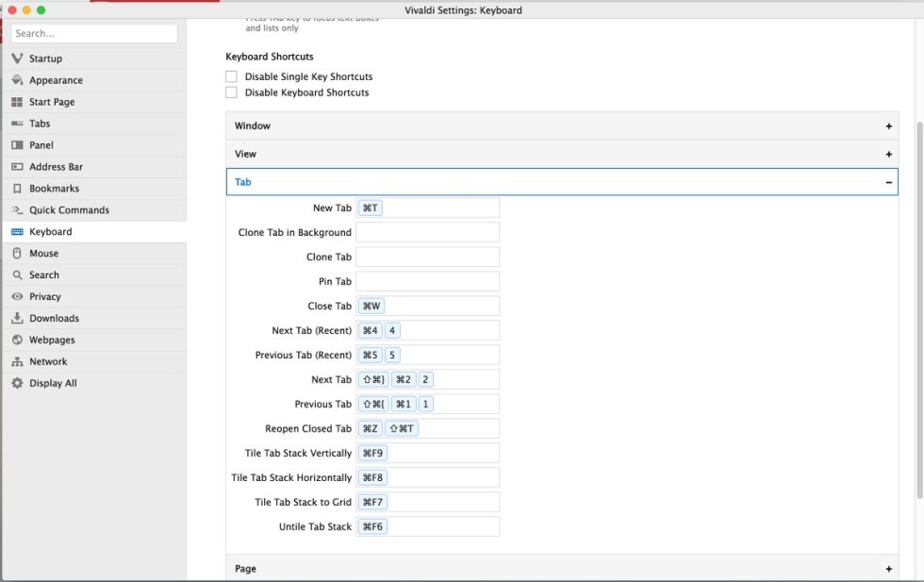This screenshot has width=924, height=582.
Task: Click the New Tab shortcut field
Action: tap(428, 208)
